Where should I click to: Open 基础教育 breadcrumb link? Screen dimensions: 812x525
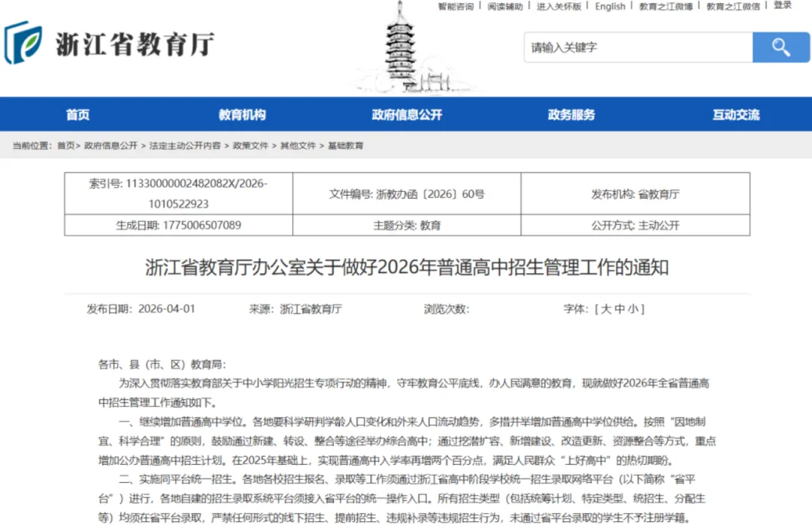click(x=345, y=145)
